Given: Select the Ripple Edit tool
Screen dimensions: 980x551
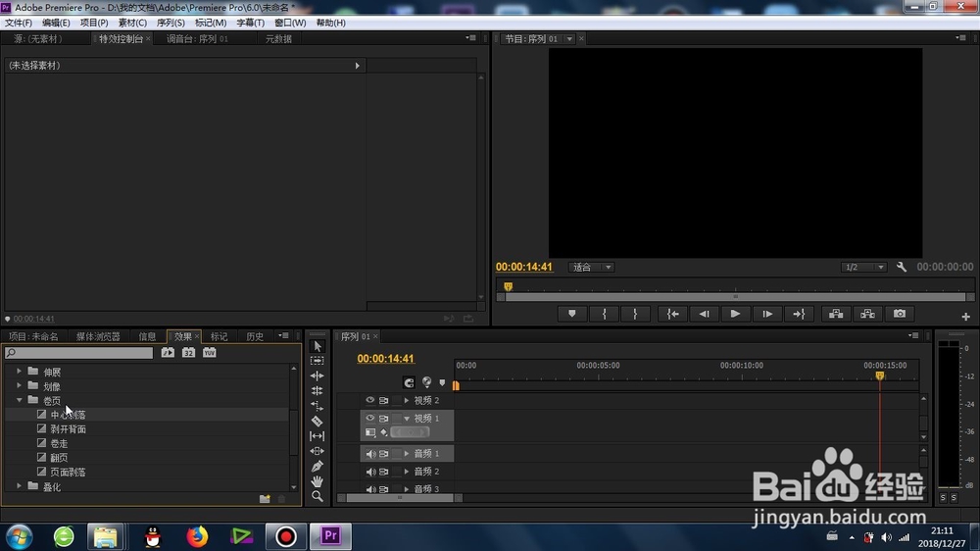Looking at the screenshot, I should coord(318,376).
